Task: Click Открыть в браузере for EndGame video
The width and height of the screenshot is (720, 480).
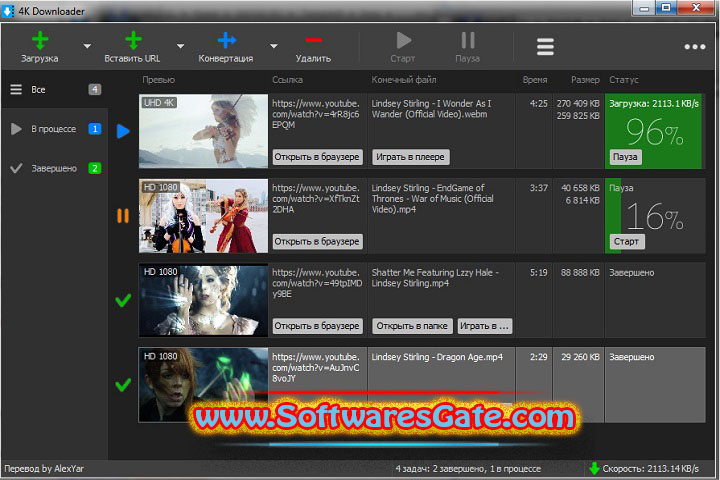Action: click(317, 242)
